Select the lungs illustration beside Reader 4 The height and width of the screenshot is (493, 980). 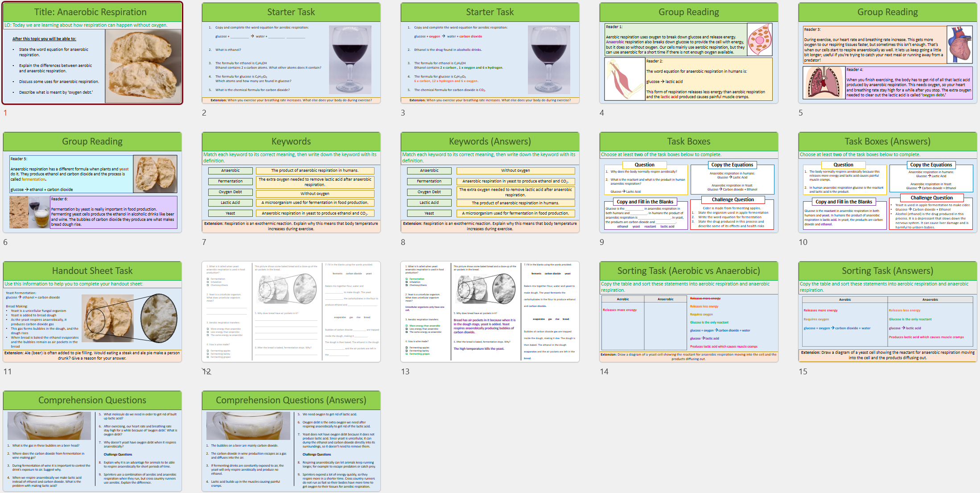[x=824, y=83]
